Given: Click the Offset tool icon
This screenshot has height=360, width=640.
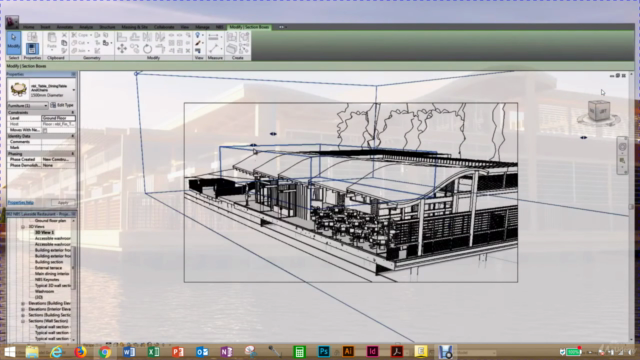Looking at the screenshot, I should click(x=135, y=37).
